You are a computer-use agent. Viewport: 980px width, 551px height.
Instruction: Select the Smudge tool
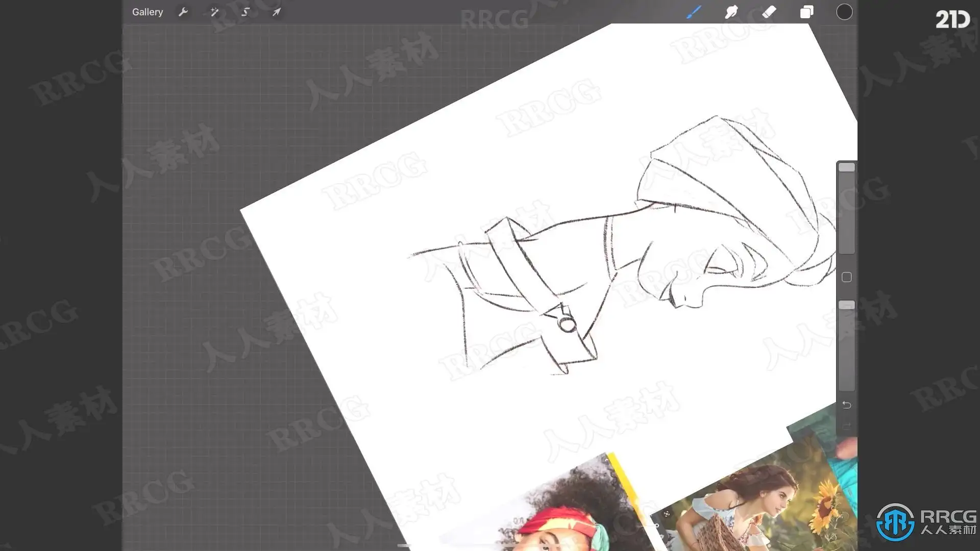tap(731, 12)
